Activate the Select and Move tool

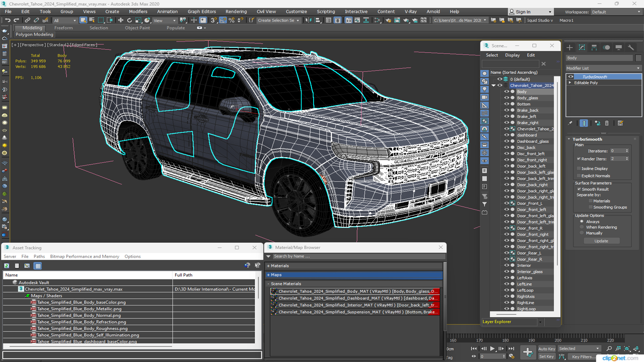[x=121, y=20]
